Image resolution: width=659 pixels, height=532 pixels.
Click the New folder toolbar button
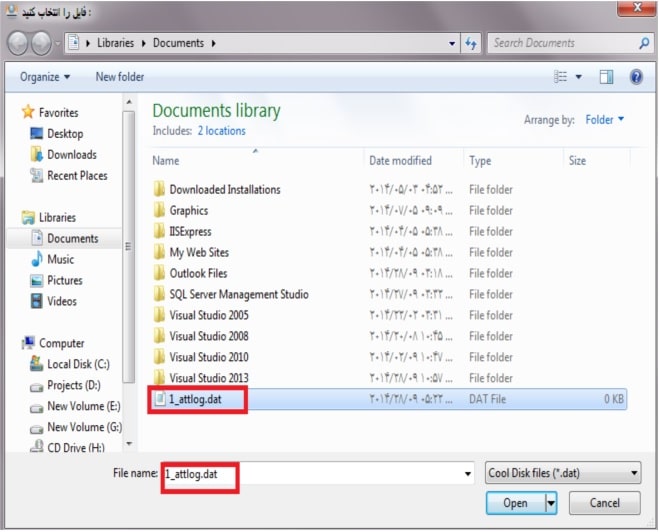click(x=120, y=77)
